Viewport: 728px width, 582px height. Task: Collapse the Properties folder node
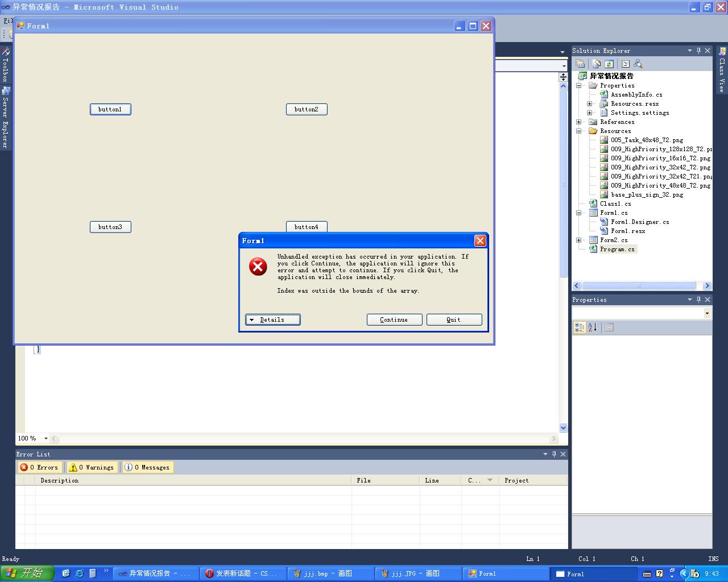(x=579, y=85)
